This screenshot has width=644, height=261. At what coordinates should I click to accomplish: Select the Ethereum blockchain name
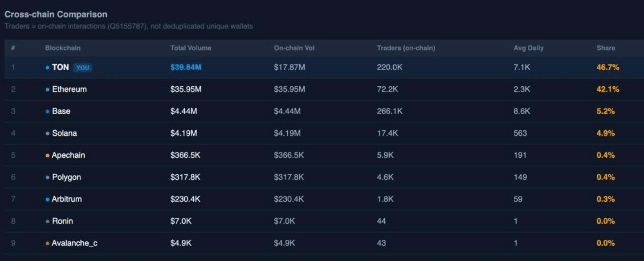[69, 89]
